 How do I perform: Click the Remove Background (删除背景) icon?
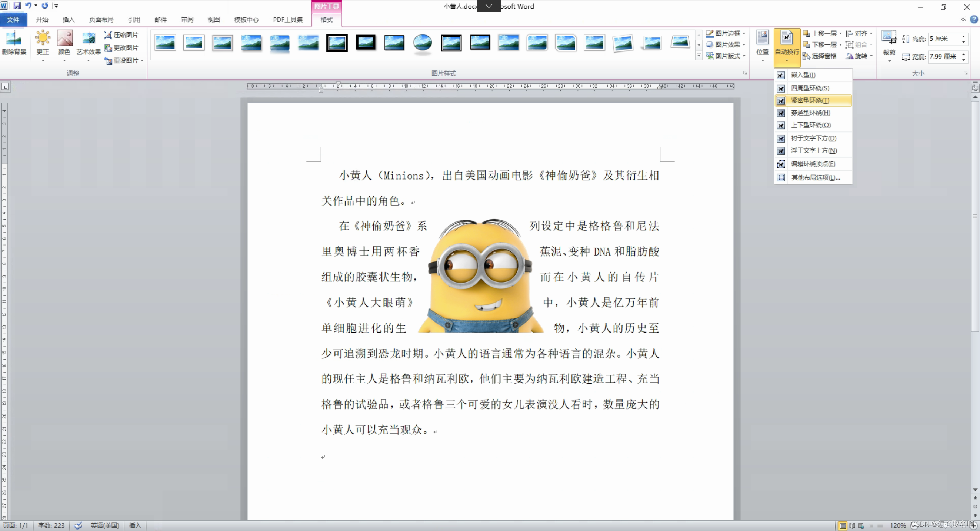14,39
